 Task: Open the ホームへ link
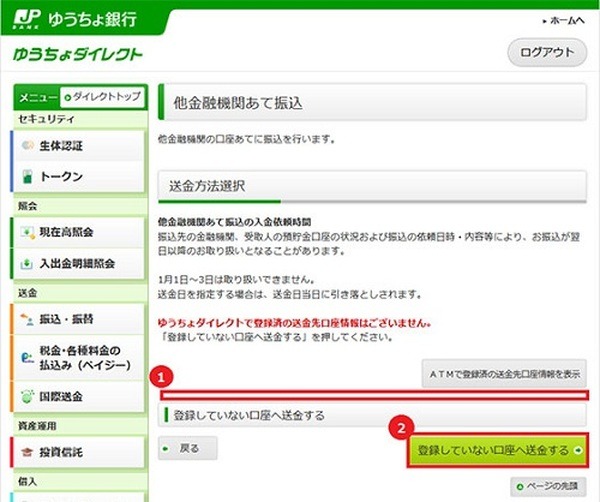pyautogui.click(x=564, y=21)
